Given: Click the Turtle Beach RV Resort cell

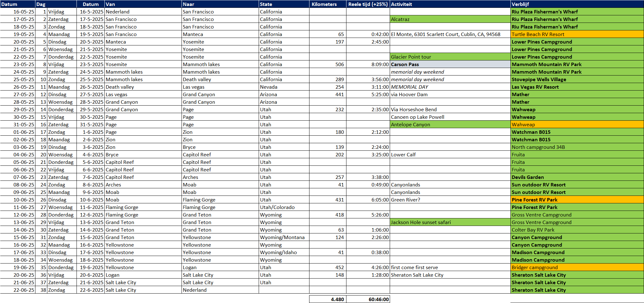Looking at the screenshot, I should click(577, 34).
